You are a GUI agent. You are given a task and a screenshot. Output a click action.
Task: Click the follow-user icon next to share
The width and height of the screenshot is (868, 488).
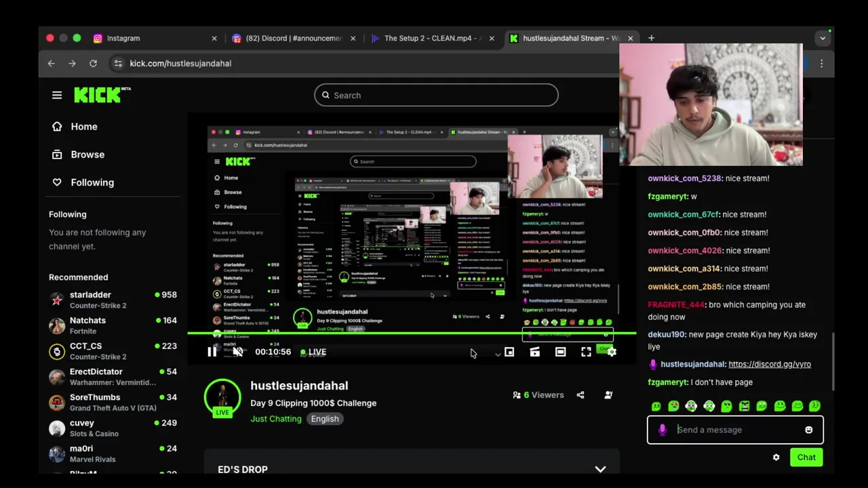608,395
